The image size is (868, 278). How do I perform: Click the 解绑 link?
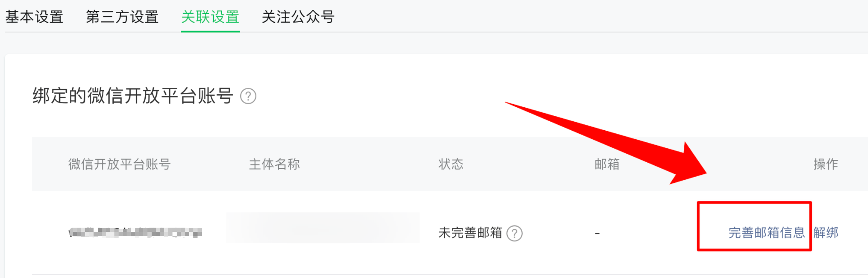(826, 232)
